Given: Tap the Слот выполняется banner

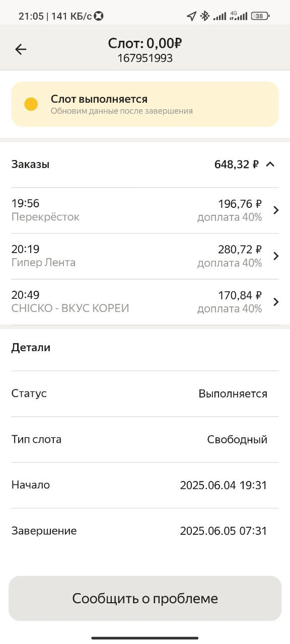Looking at the screenshot, I should coord(145,104).
